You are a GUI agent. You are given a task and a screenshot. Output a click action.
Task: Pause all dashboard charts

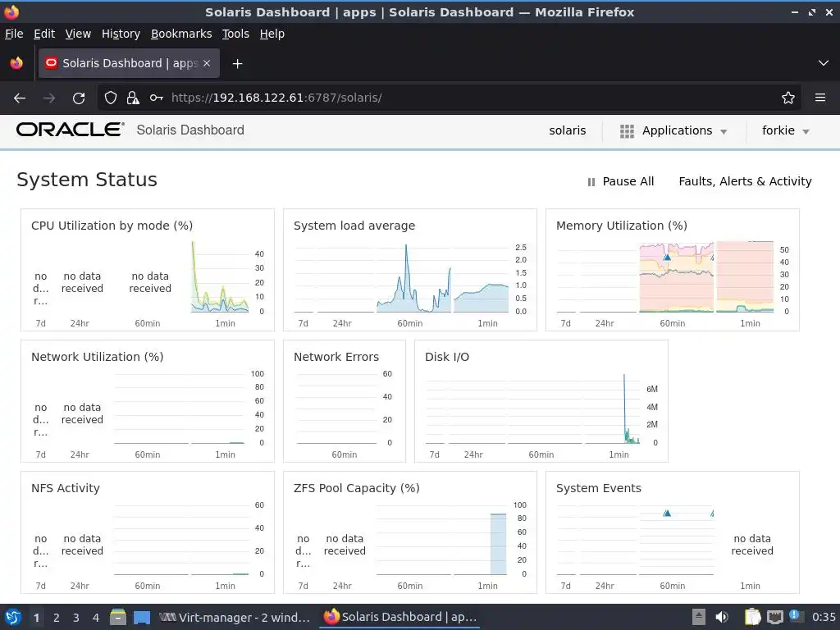(621, 181)
